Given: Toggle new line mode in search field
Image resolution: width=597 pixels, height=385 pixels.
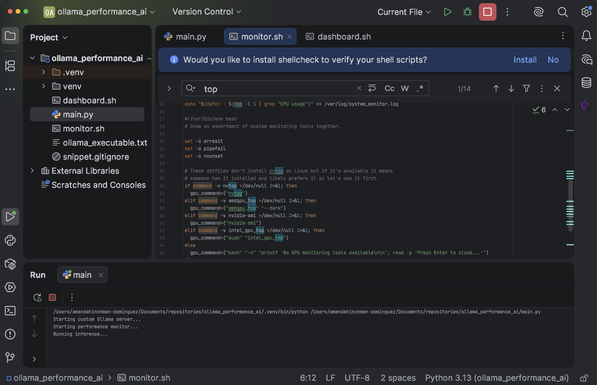Looking at the screenshot, I should 372,88.
